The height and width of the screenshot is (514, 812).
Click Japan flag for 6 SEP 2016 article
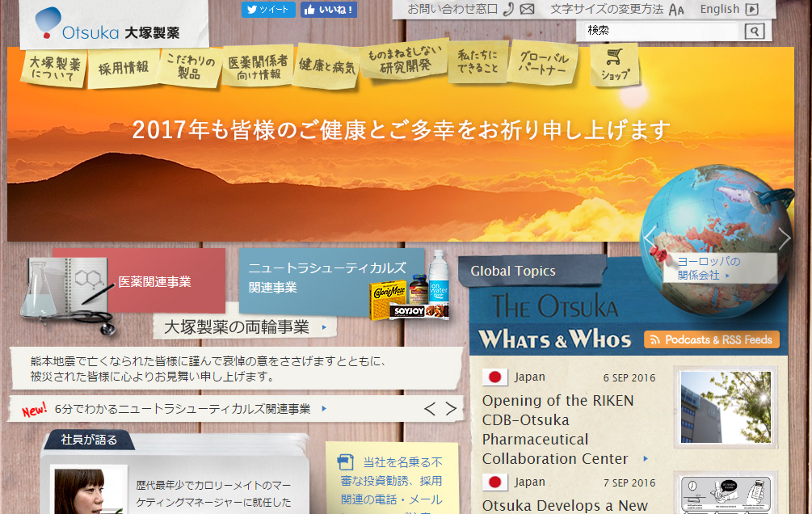494,377
